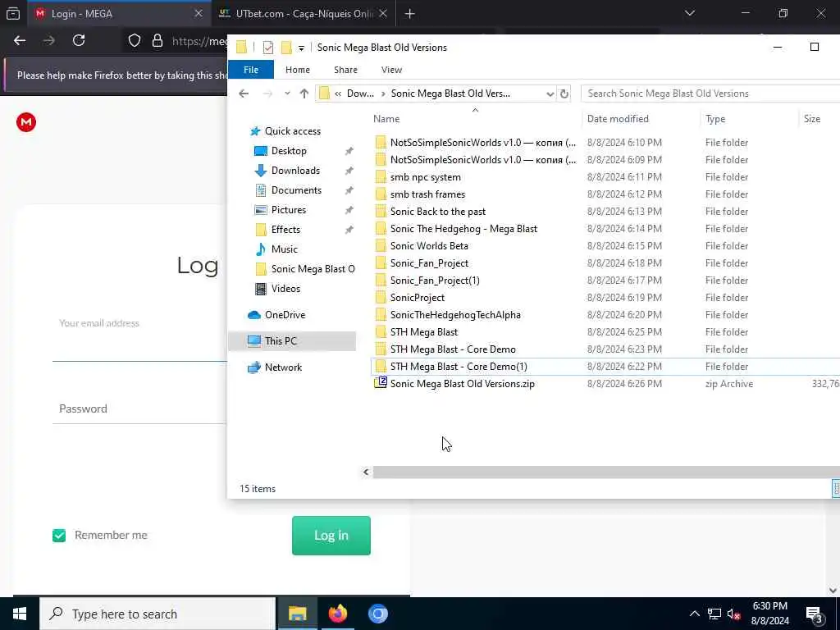This screenshot has width=840, height=630.
Task: Select the SonicProject folder
Action: point(418,298)
